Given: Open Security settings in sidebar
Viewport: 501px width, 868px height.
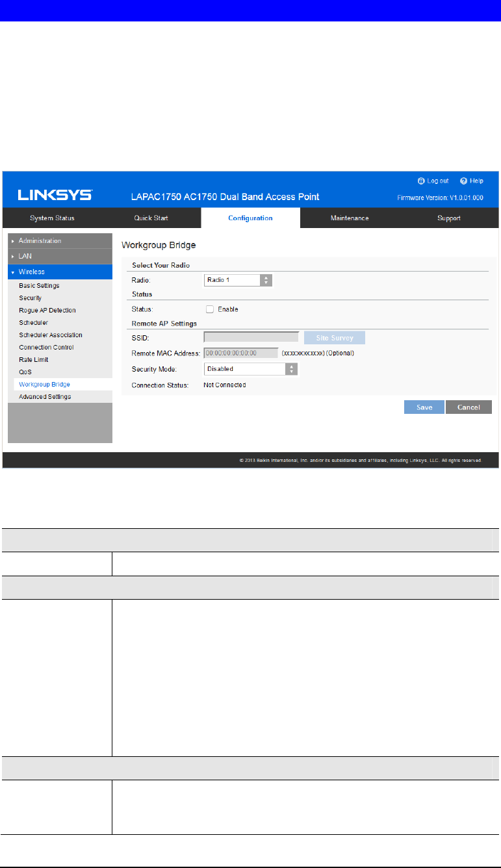Looking at the screenshot, I should point(31,298).
